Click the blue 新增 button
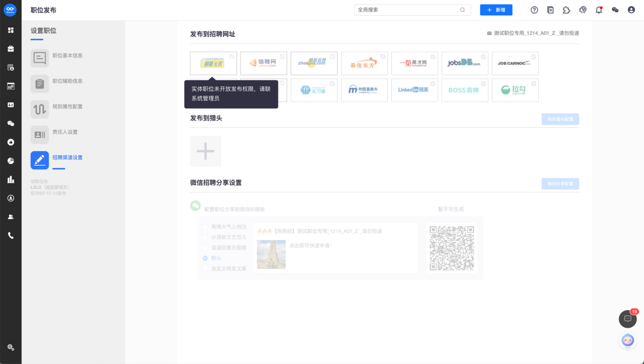This screenshot has height=364, width=644. pos(496,10)
